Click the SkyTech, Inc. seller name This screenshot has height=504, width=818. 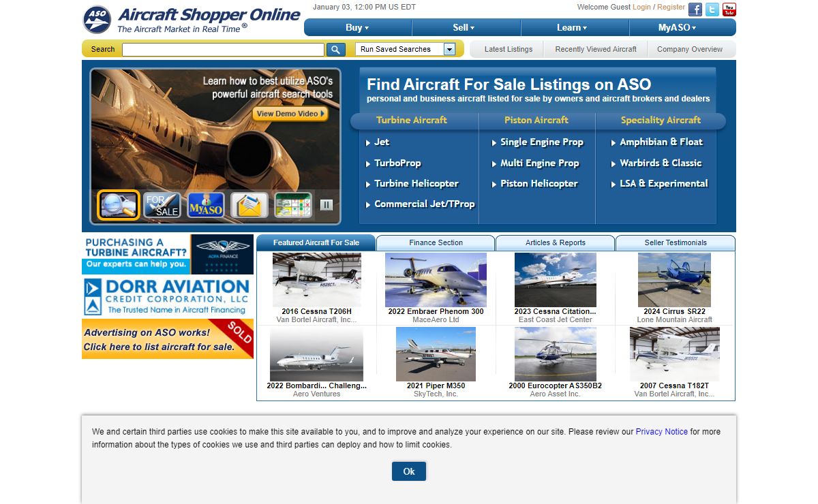point(436,394)
